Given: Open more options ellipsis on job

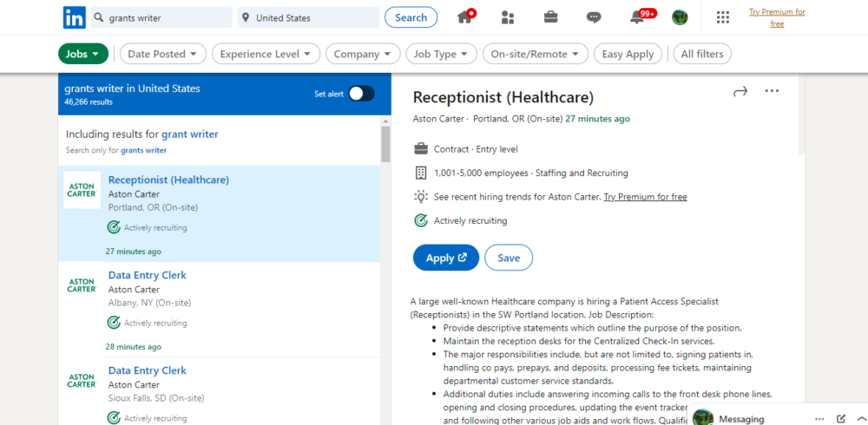Looking at the screenshot, I should pyautogui.click(x=772, y=91).
